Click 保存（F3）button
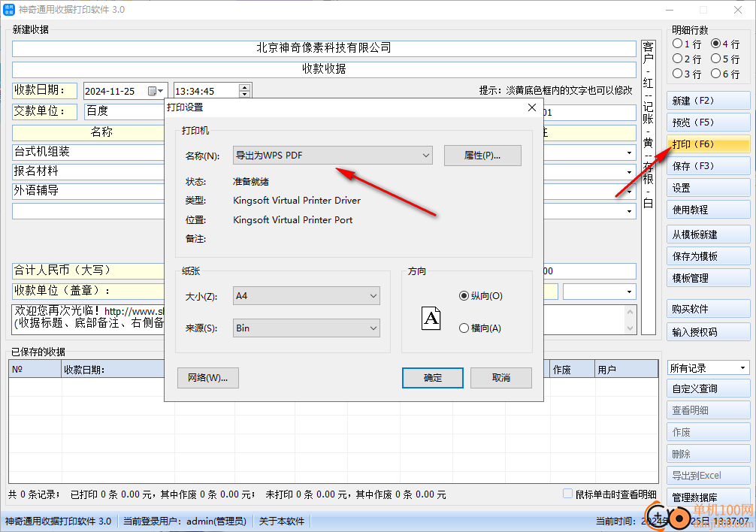The height and width of the screenshot is (532, 756). coord(708,166)
